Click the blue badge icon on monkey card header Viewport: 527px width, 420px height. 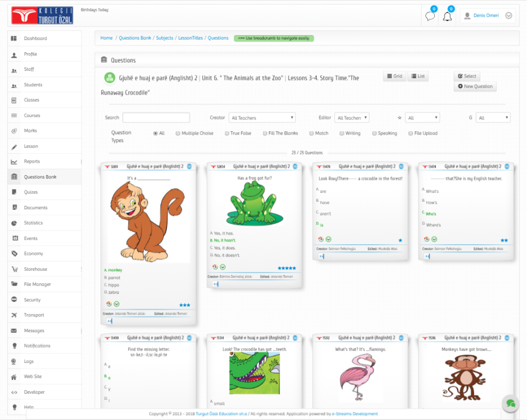(189, 166)
